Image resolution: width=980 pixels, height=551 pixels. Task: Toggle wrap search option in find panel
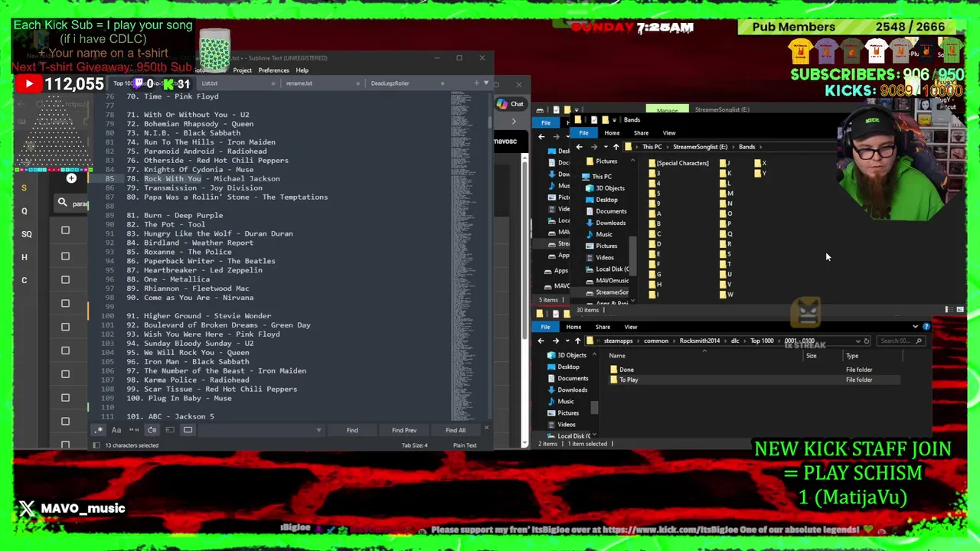point(152,430)
